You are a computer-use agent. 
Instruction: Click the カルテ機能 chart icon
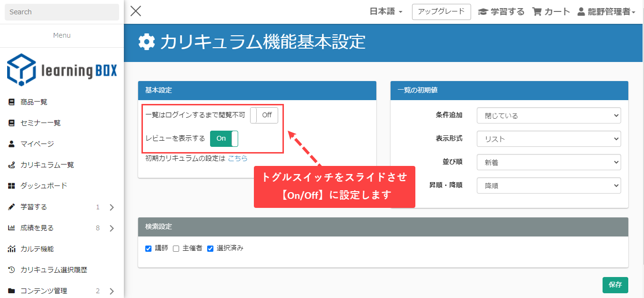click(x=12, y=248)
